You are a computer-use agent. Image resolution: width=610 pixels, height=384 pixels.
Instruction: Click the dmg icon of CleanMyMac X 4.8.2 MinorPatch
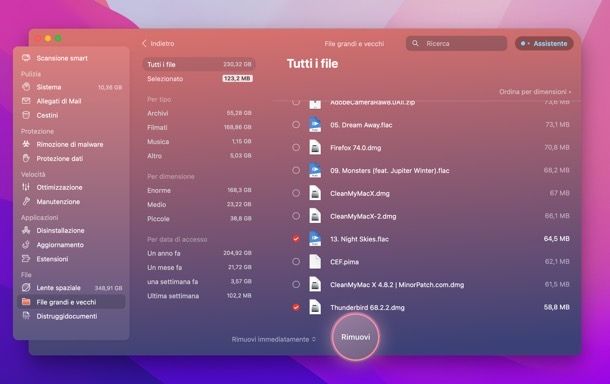(x=315, y=284)
